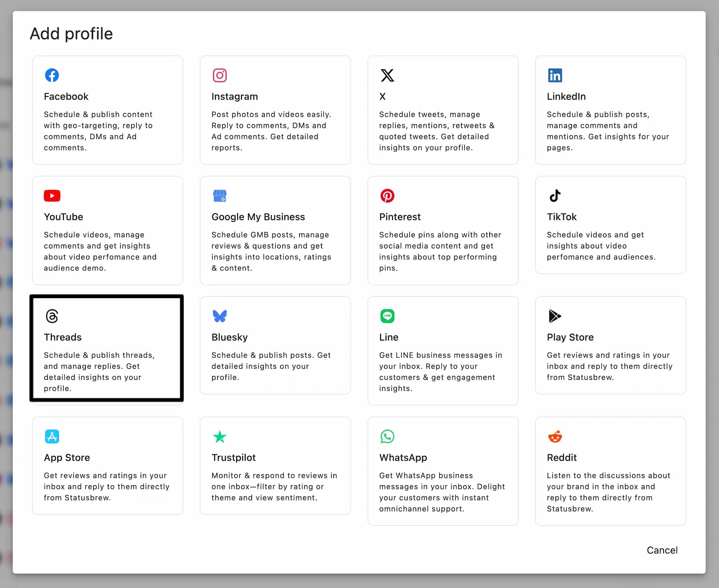
Task: Click the YouTube play icon
Action: [52, 196]
